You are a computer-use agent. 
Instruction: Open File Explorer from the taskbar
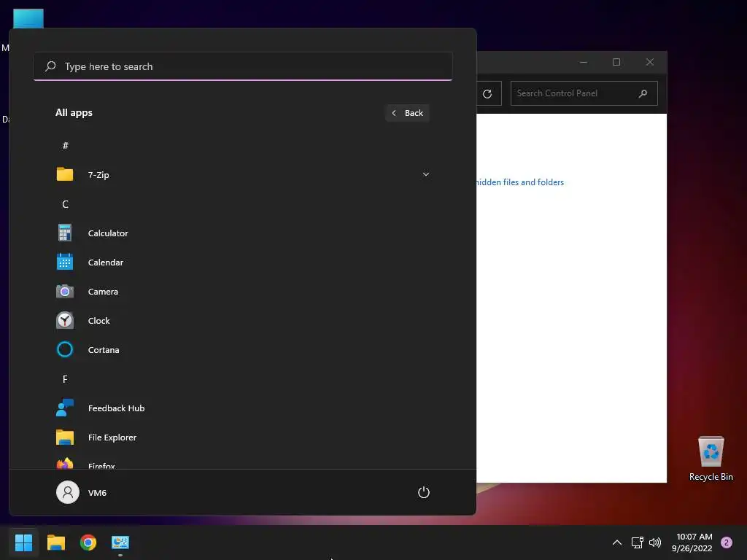55,542
